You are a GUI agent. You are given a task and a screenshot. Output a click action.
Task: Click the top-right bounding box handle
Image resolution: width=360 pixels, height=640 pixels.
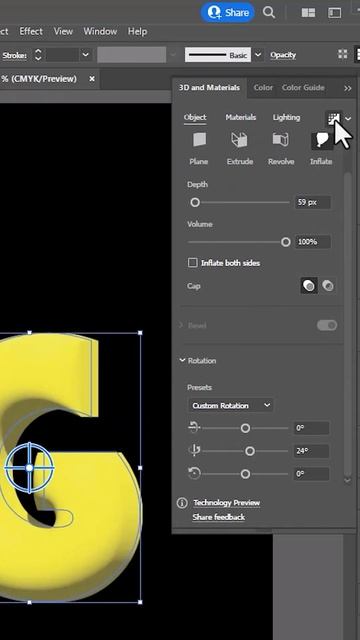(140, 333)
